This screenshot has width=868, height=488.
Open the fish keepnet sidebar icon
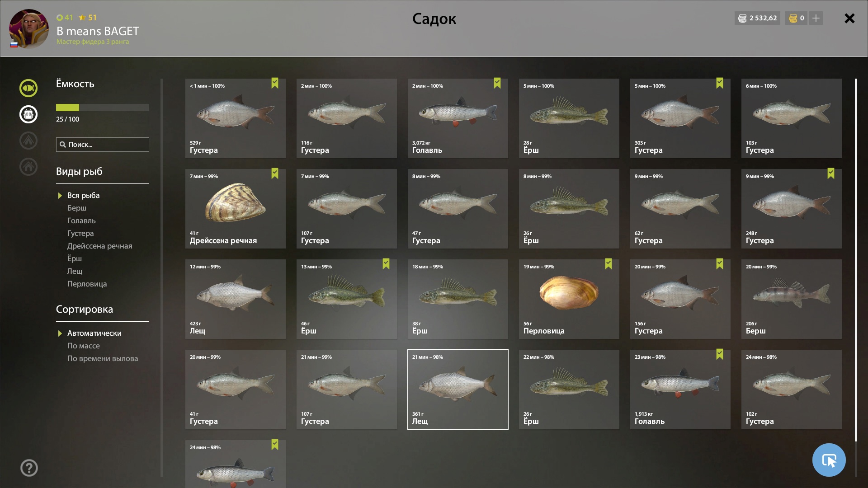28,88
